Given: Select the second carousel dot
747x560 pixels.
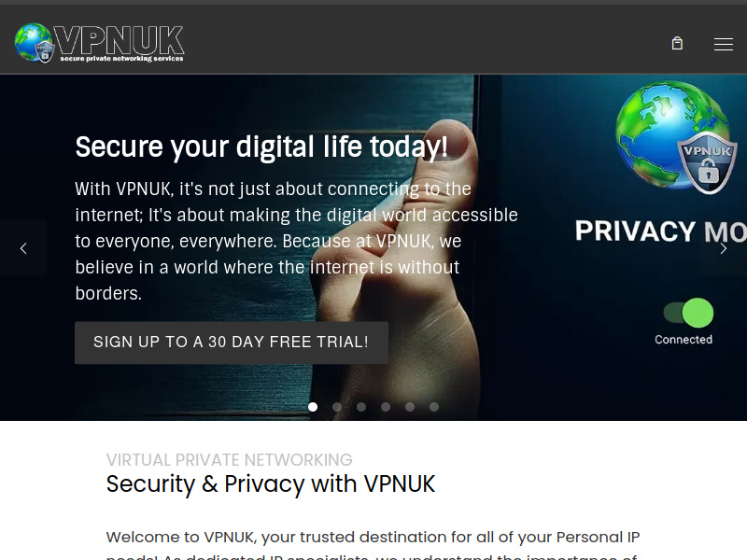Looking at the screenshot, I should 337,407.
